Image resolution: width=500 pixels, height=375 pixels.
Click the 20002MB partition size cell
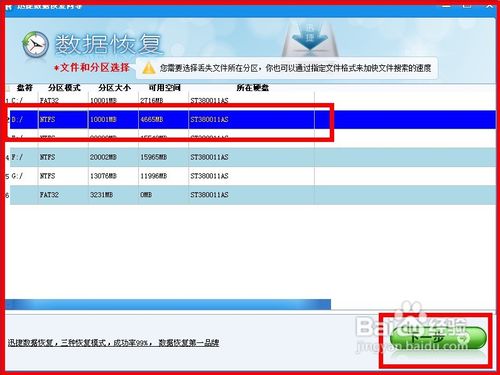[103, 157]
